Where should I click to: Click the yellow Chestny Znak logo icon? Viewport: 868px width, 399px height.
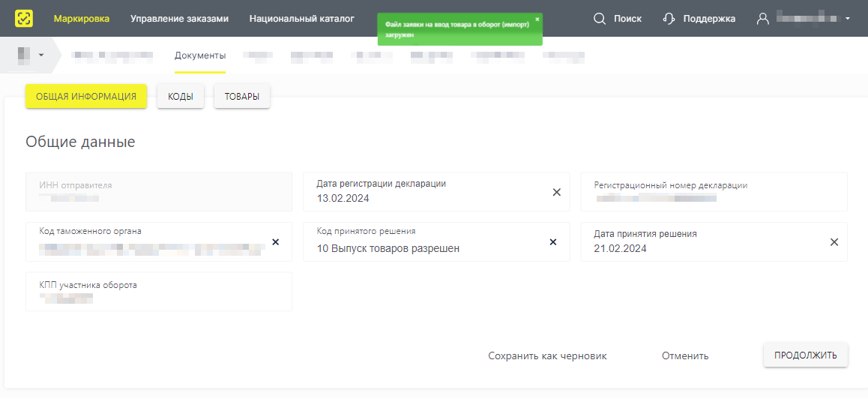coord(24,18)
